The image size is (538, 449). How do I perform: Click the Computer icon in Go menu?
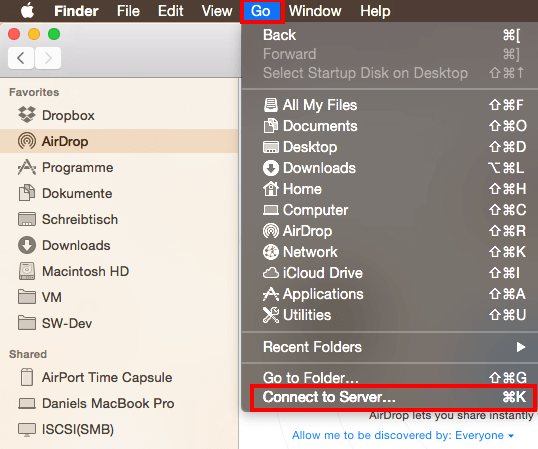[271, 210]
